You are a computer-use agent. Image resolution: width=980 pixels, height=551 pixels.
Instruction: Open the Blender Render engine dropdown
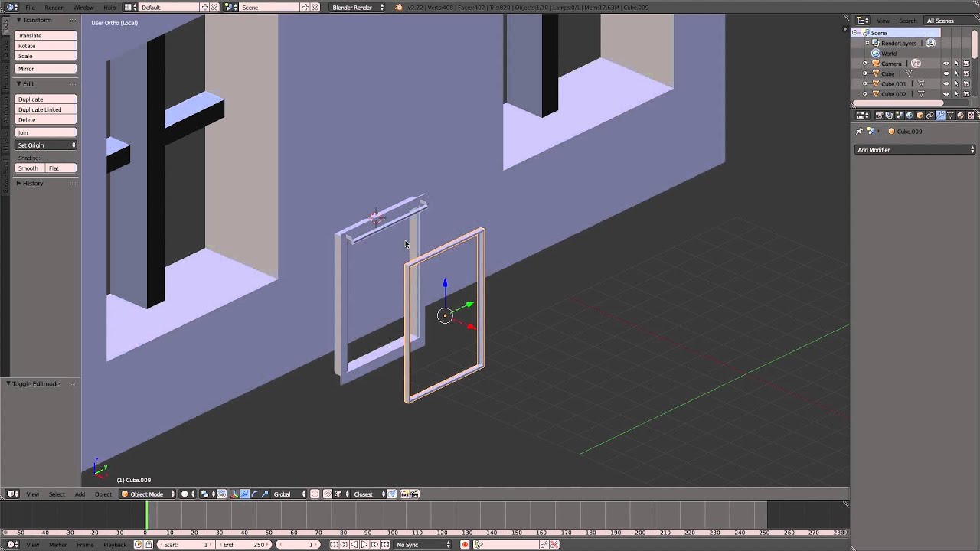(x=358, y=8)
